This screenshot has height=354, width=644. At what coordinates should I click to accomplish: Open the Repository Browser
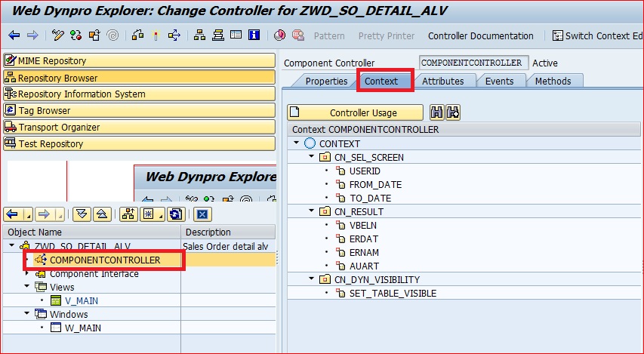[139, 78]
